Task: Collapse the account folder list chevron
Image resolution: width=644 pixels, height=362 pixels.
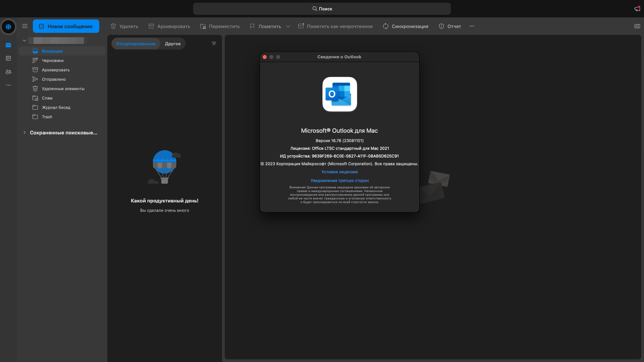Action: pos(24,41)
